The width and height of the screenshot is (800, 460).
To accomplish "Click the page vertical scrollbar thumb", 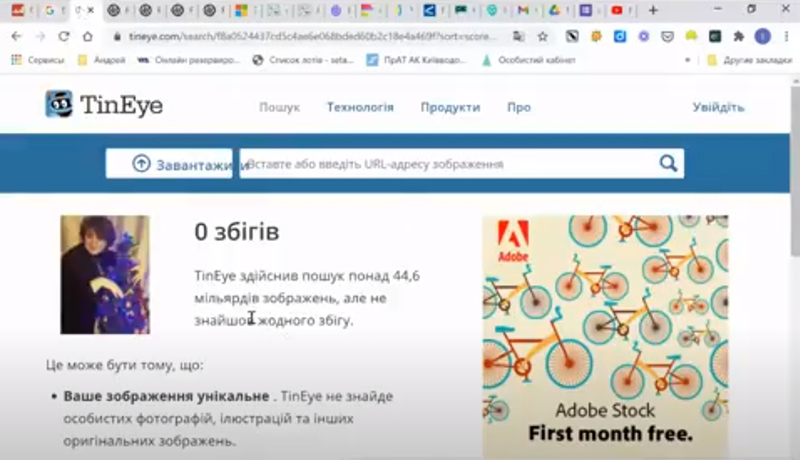I will click(795, 171).
